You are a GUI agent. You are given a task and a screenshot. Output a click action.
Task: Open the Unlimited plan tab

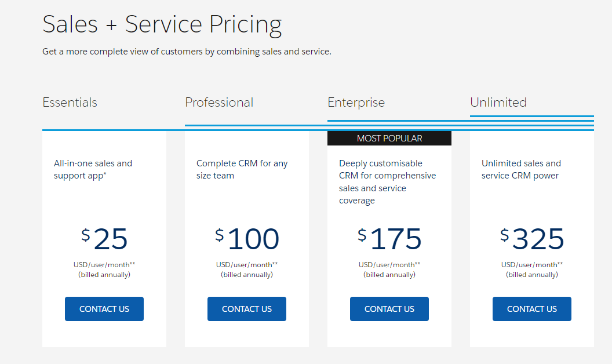point(498,103)
